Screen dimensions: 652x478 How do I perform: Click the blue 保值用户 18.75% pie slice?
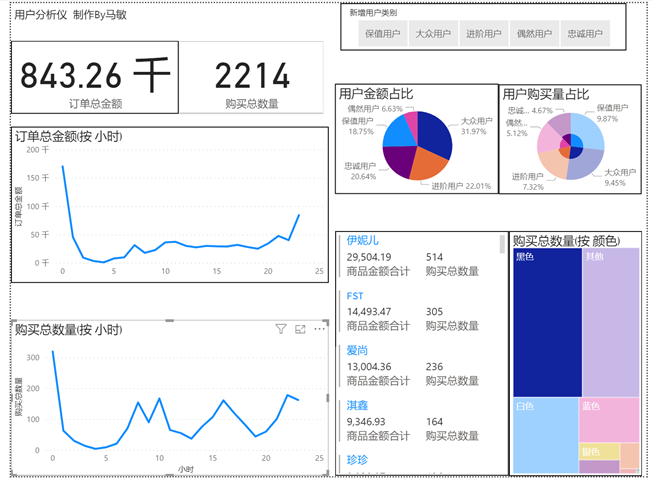click(x=398, y=132)
